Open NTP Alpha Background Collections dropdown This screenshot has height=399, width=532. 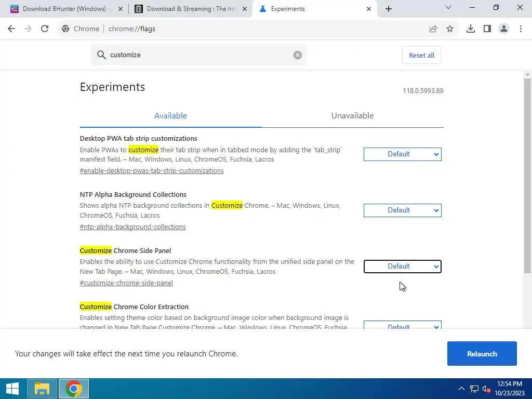point(403,210)
